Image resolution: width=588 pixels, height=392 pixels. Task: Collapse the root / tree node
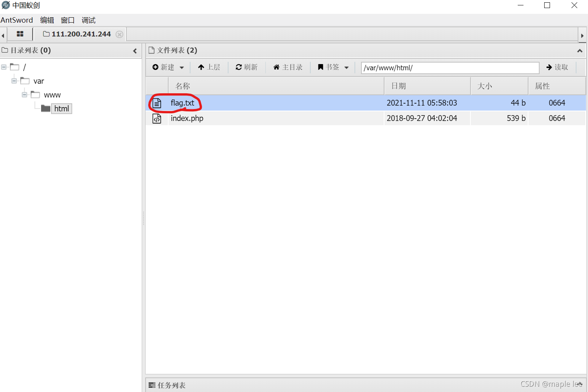point(3,67)
